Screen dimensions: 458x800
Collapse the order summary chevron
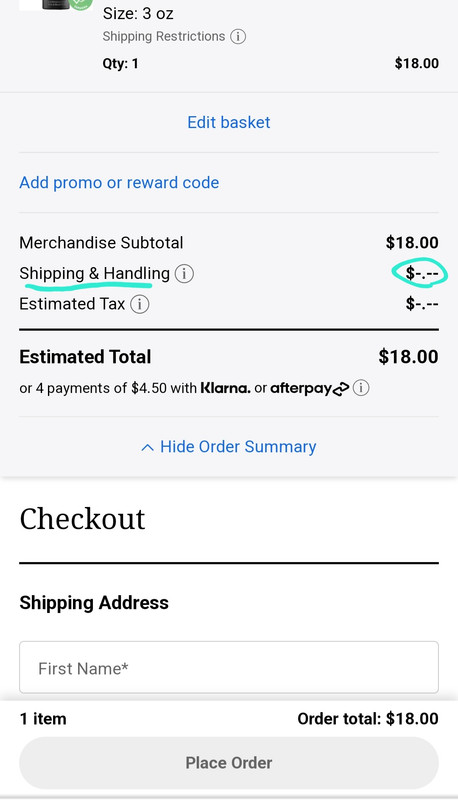(147, 448)
